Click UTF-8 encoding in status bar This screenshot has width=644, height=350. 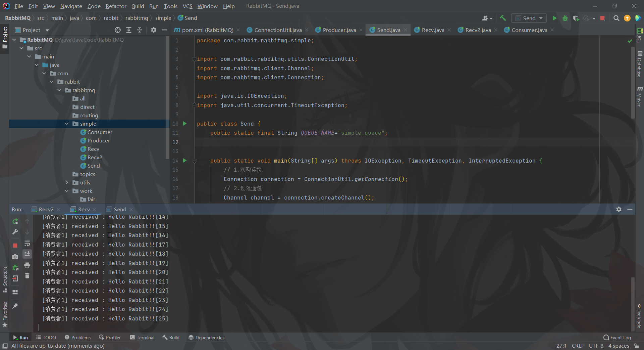pyautogui.click(x=596, y=346)
